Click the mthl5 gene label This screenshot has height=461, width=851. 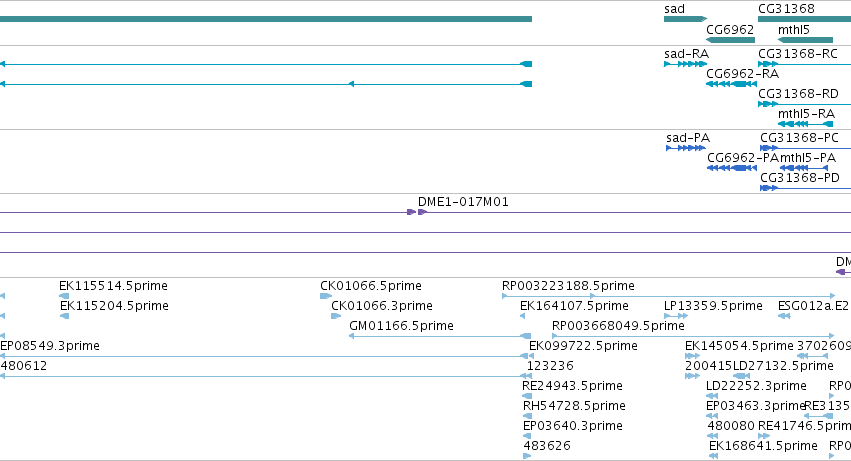tap(793, 29)
